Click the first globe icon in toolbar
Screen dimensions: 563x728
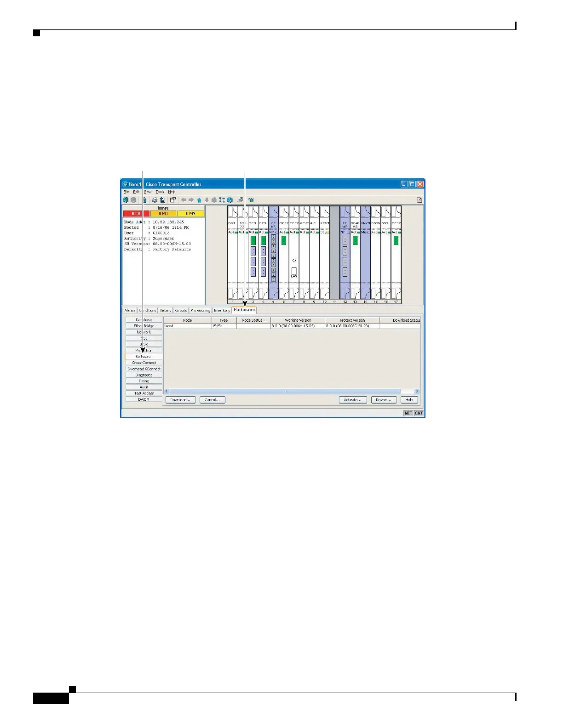[x=126, y=200]
